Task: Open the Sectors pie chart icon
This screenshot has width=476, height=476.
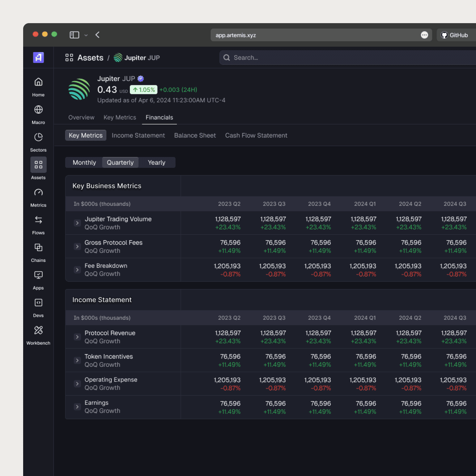Action: pyautogui.click(x=38, y=137)
